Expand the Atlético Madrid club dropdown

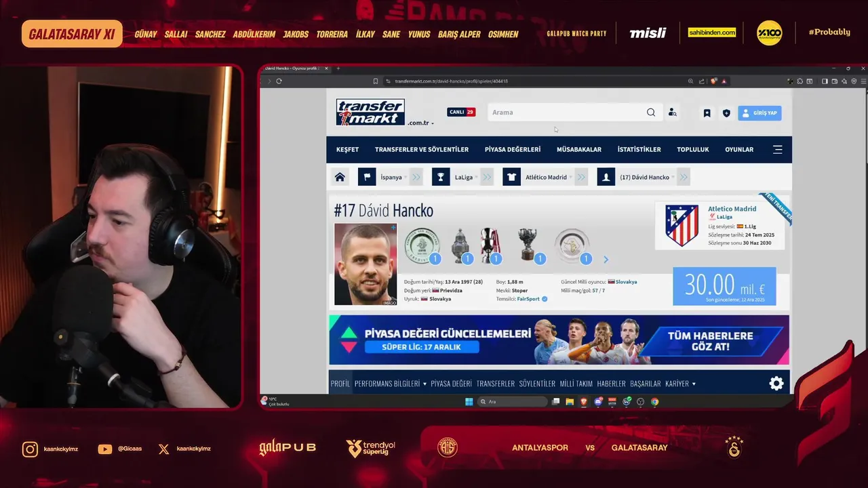tap(570, 178)
